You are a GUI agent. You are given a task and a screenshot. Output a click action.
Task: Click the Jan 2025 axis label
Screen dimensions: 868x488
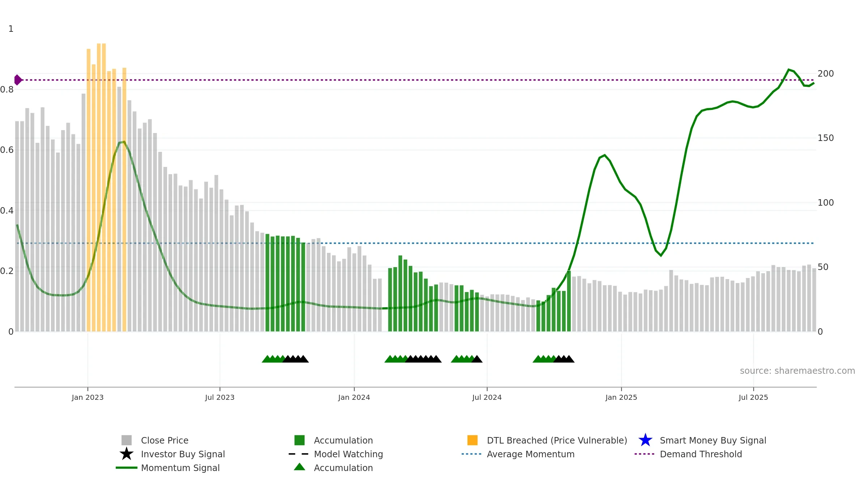pos(621,397)
